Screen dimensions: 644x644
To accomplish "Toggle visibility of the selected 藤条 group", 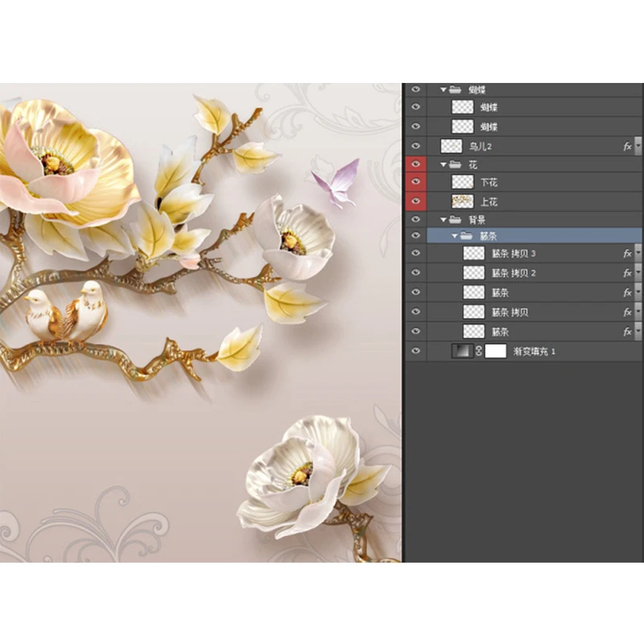I will pyautogui.click(x=415, y=235).
